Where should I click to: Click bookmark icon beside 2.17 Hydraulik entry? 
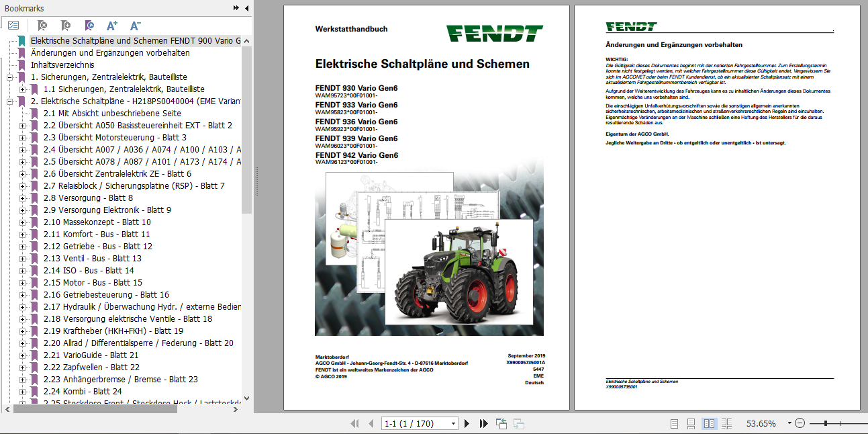[35, 307]
